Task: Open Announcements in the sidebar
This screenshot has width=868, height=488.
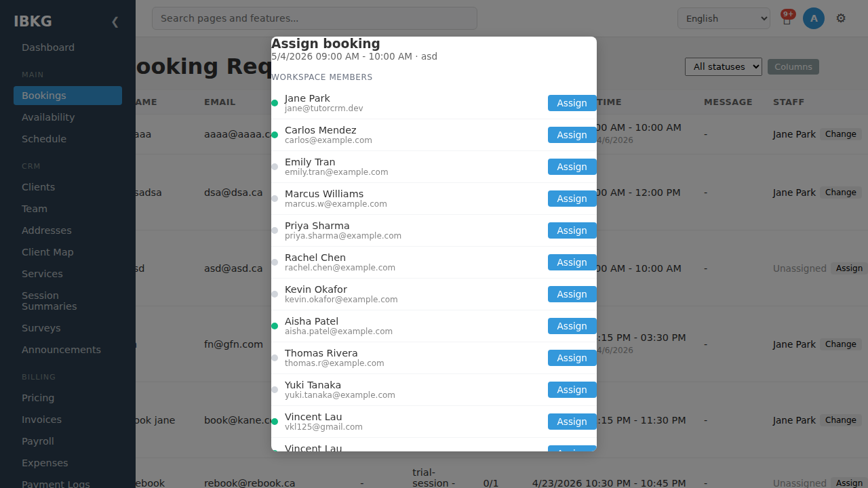Action: pyautogui.click(x=68, y=350)
